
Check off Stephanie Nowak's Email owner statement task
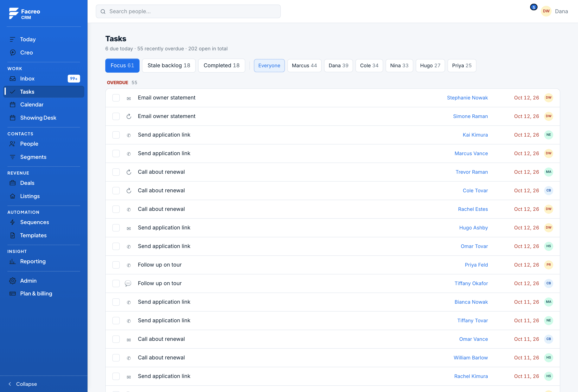click(x=116, y=98)
